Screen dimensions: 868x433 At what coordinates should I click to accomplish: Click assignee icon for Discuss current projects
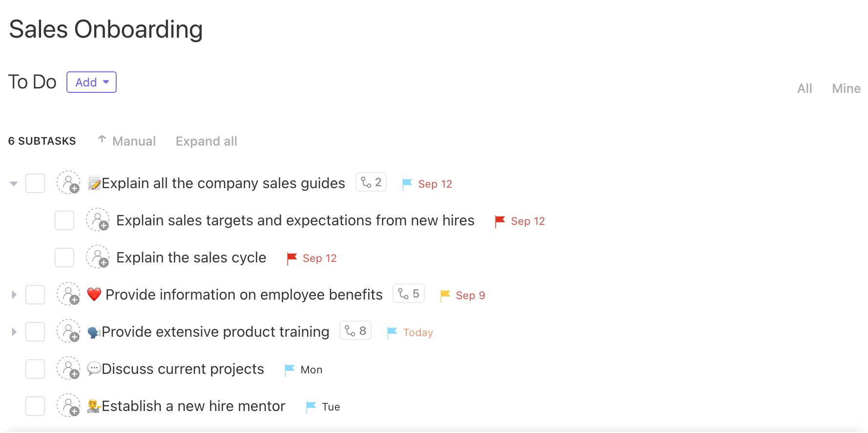(68, 368)
